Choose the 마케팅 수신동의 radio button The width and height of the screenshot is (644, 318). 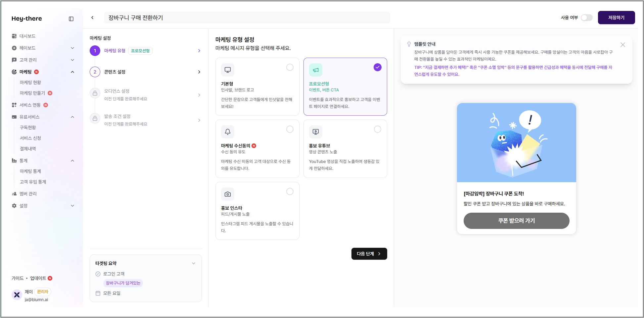(290, 129)
